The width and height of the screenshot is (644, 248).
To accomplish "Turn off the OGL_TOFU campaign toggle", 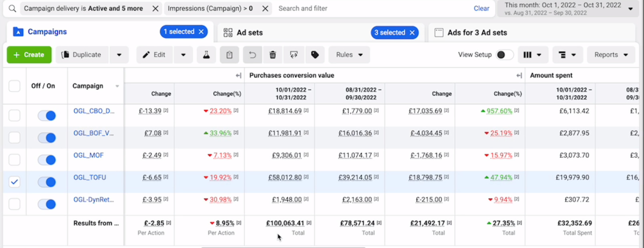I will click(47, 182).
